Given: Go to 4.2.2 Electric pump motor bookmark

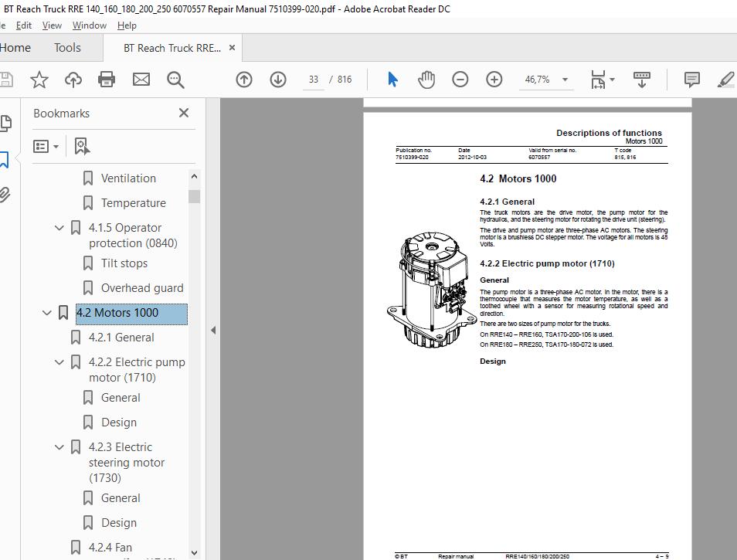Looking at the screenshot, I should point(137,370).
